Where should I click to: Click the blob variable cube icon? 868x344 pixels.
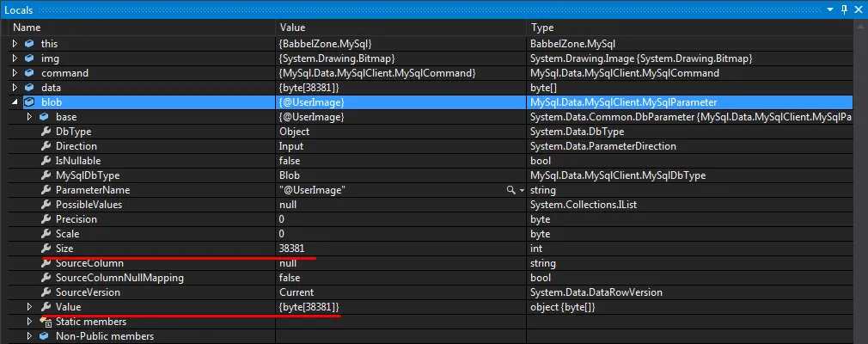(x=29, y=102)
